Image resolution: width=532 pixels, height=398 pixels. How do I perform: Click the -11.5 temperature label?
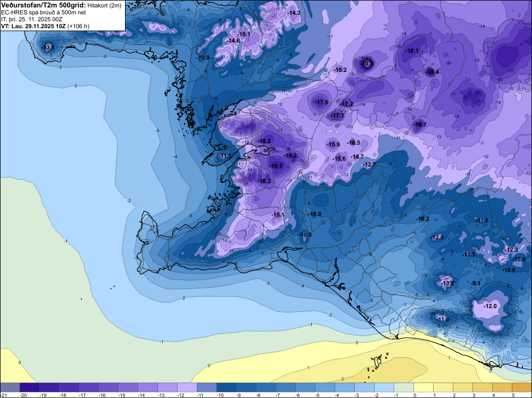[469, 254]
